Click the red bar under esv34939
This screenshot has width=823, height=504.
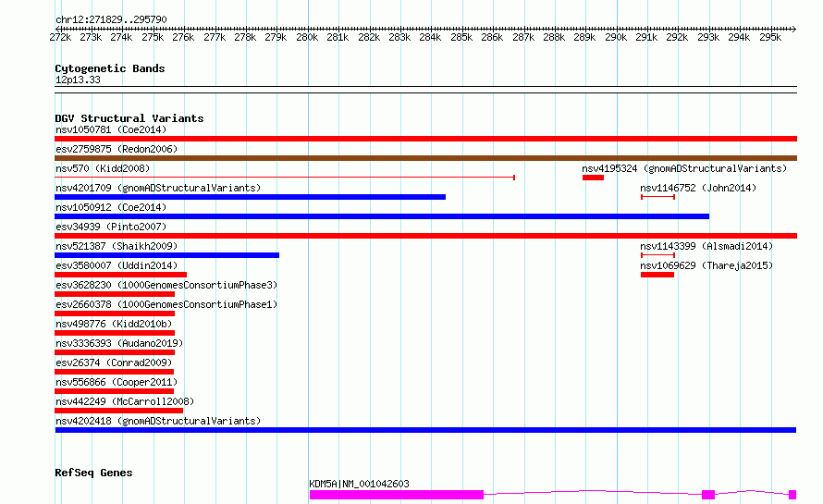(425, 236)
